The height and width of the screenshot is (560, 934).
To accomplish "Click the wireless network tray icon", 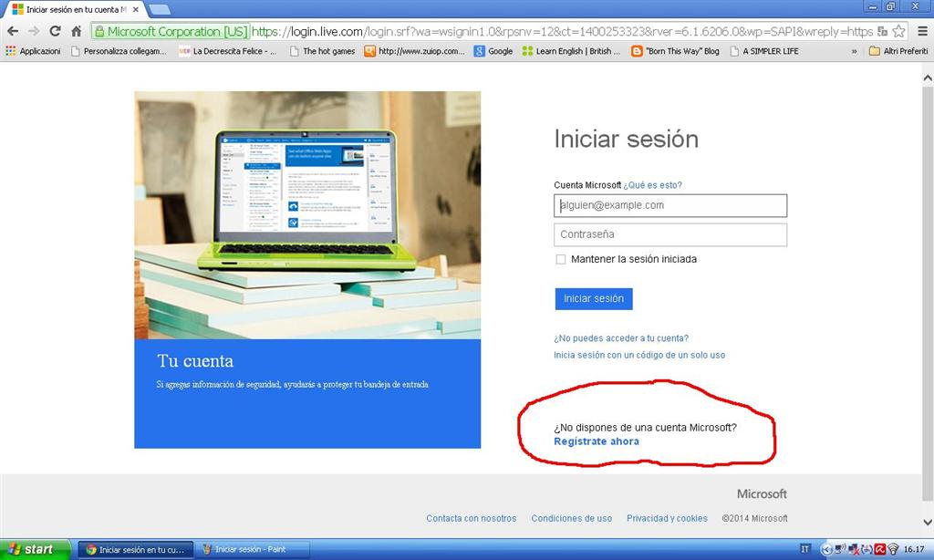I will tap(892, 549).
